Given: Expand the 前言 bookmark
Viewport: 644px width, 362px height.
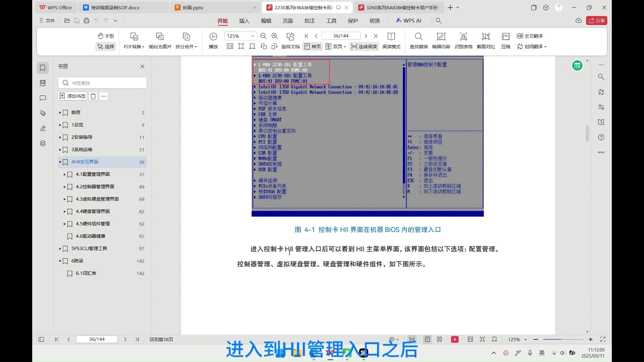Looking at the screenshot, I should pyautogui.click(x=60, y=113).
